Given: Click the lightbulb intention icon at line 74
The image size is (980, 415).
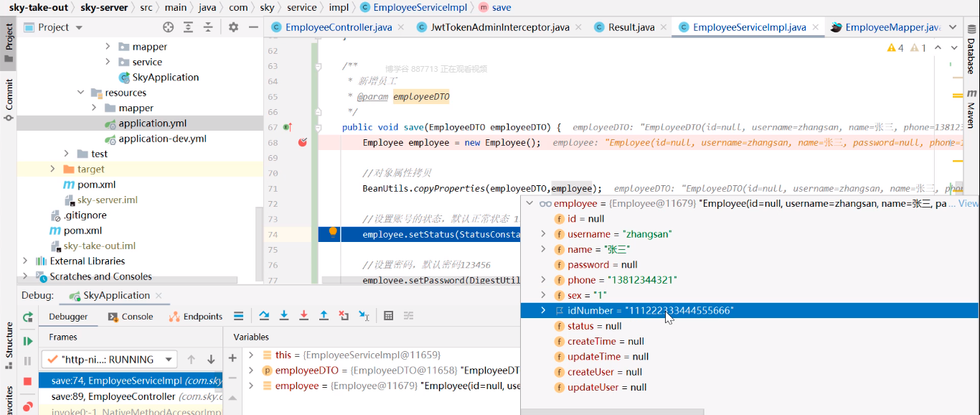Looking at the screenshot, I should pyautogui.click(x=333, y=232).
